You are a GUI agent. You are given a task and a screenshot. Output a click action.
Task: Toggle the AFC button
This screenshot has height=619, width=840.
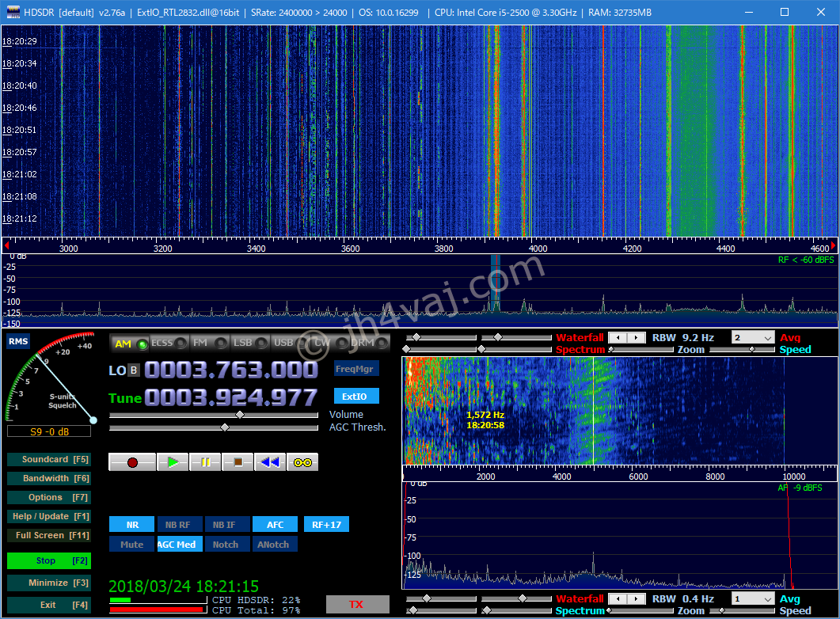click(x=275, y=525)
